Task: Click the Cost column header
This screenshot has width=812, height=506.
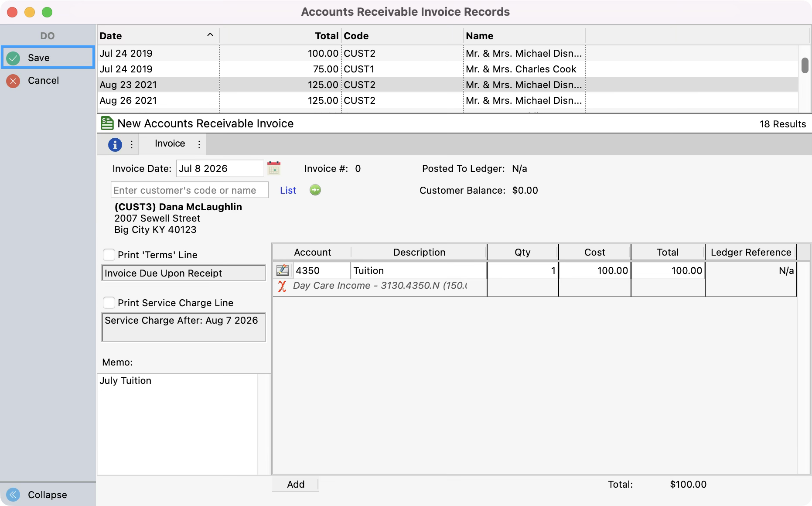Action: click(x=595, y=252)
